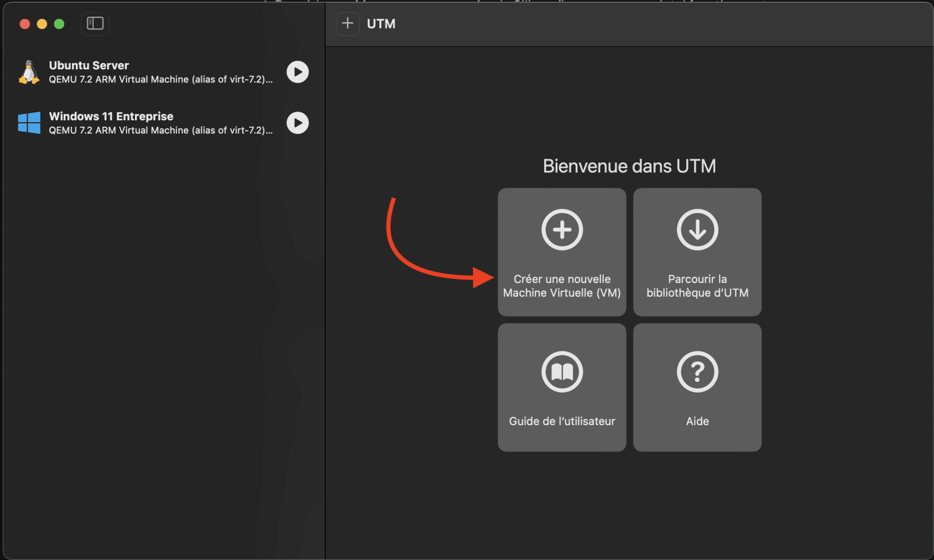Screen dimensions: 934x560
Task: Click the green zoom traffic light
Action: point(59,24)
